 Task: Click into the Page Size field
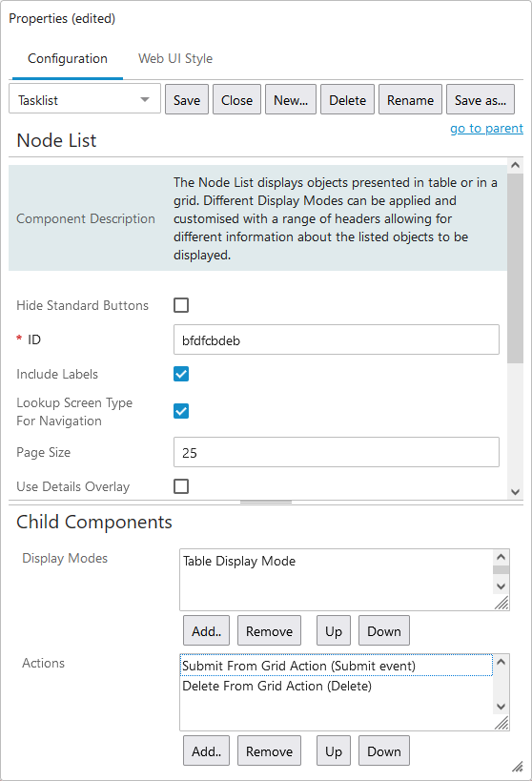(x=337, y=452)
